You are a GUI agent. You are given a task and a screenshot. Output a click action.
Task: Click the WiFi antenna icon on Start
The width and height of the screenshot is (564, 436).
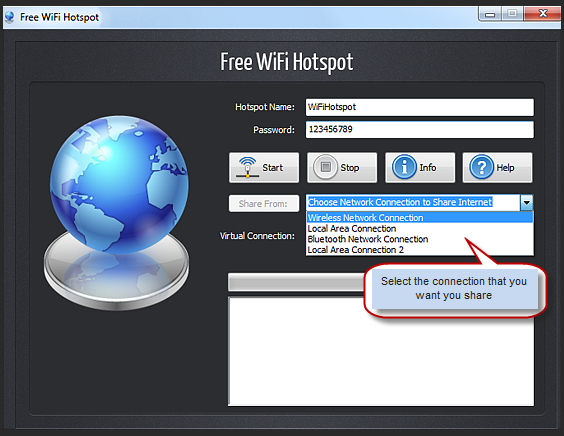247,167
